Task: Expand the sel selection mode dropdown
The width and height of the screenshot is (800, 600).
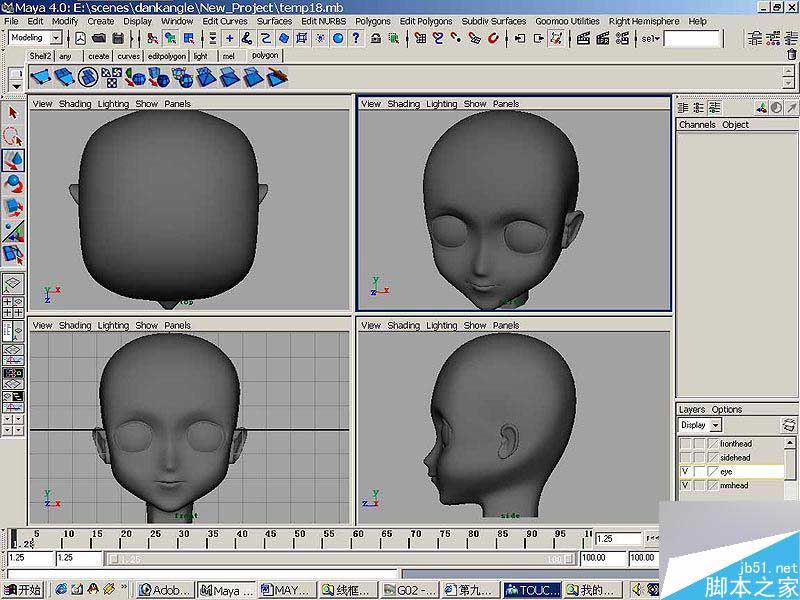Action: (x=655, y=38)
